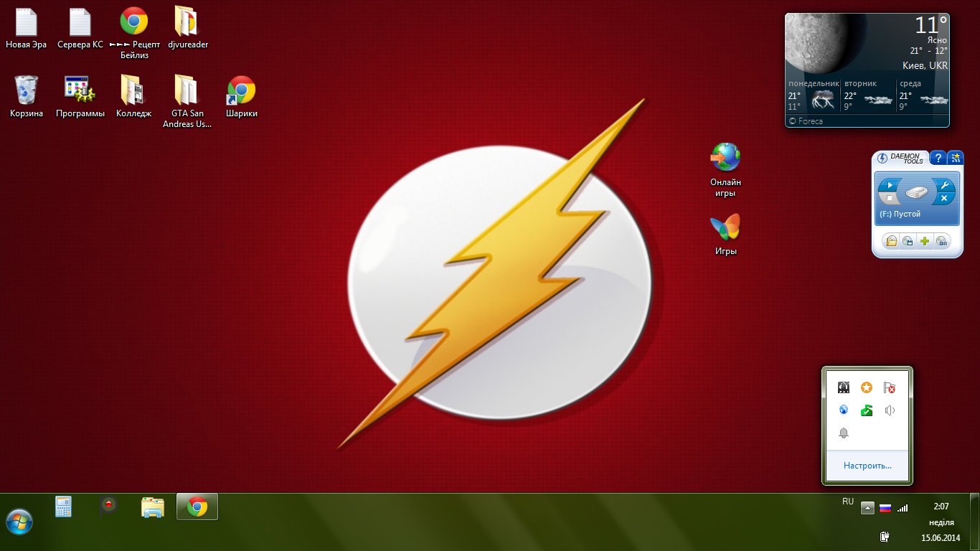Click the black headset tray icon
This screenshot has width=980, height=551.
pos(844,387)
